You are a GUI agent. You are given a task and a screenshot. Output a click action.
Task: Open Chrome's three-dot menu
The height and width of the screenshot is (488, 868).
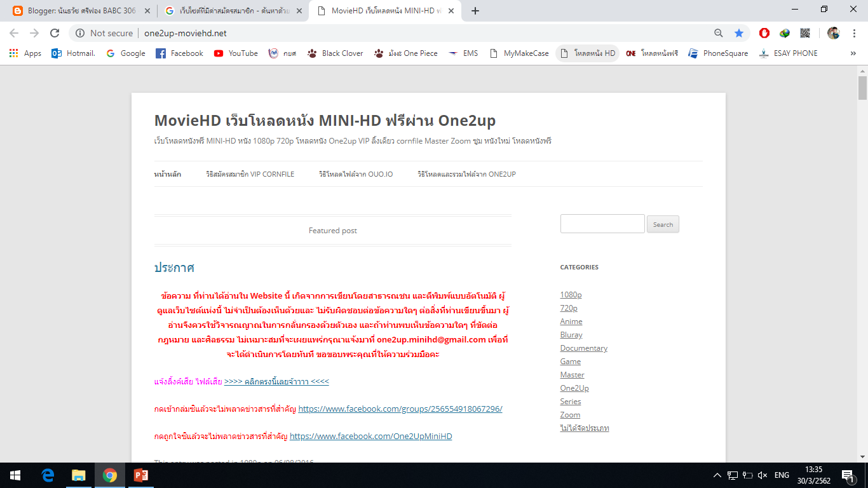click(854, 33)
